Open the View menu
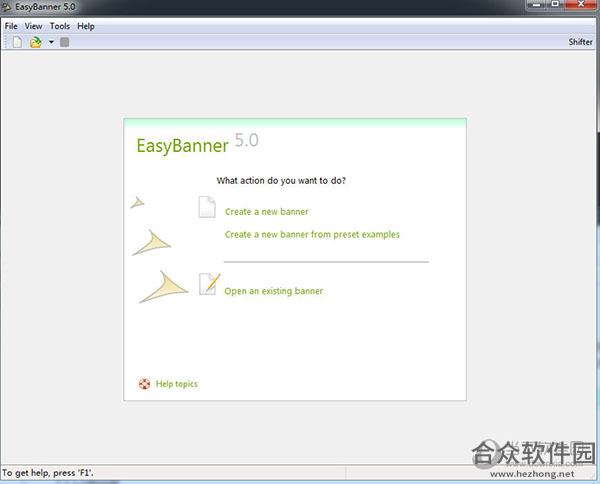 (33, 26)
